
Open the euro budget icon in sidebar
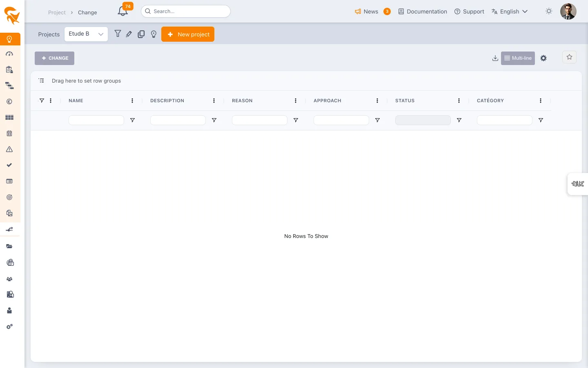click(x=9, y=102)
